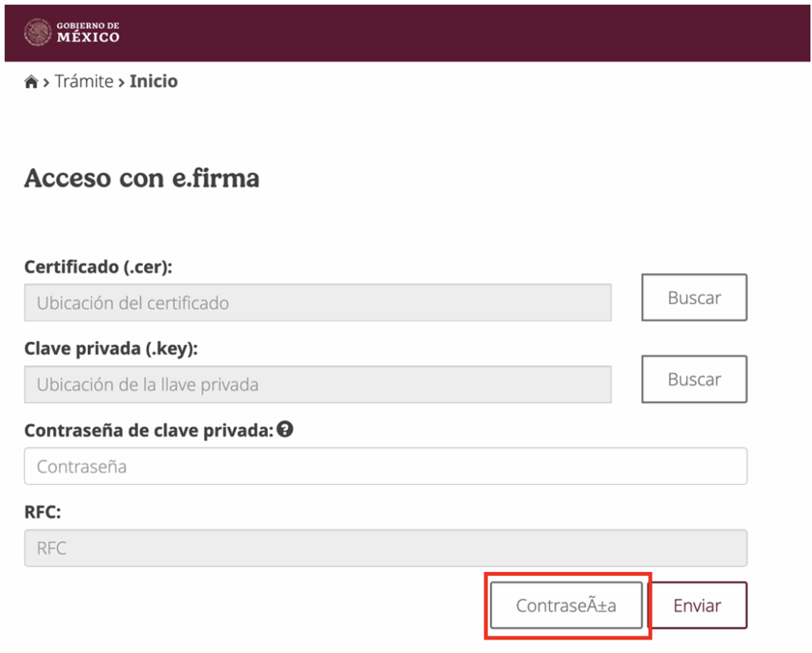Click the Ubicación del certificado field
812x653 pixels.
click(x=317, y=302)
